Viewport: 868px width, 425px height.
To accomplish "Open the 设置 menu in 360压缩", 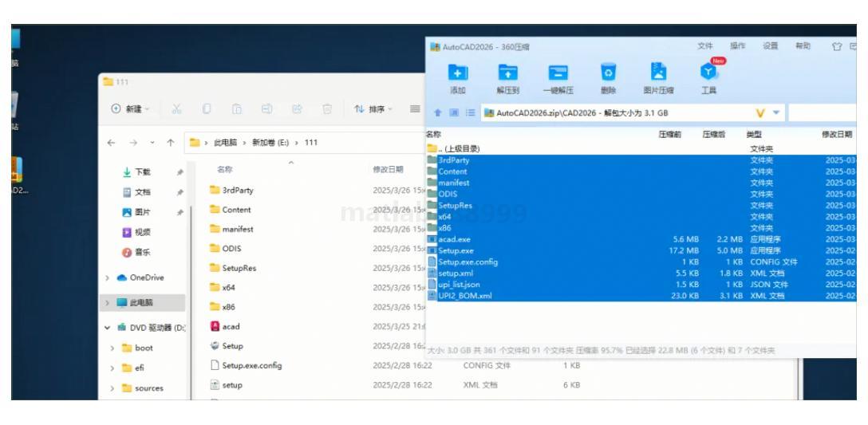I will coord(771,46).
